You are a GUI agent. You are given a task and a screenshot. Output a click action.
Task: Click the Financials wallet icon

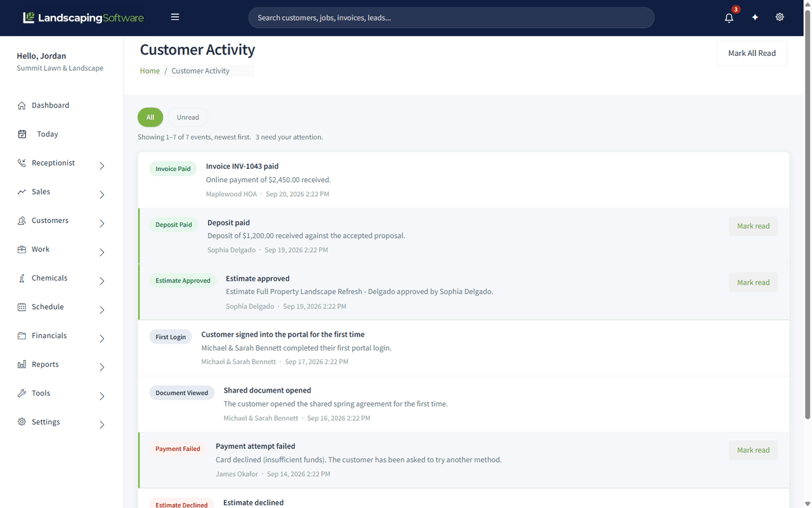(x=22, y=336)
